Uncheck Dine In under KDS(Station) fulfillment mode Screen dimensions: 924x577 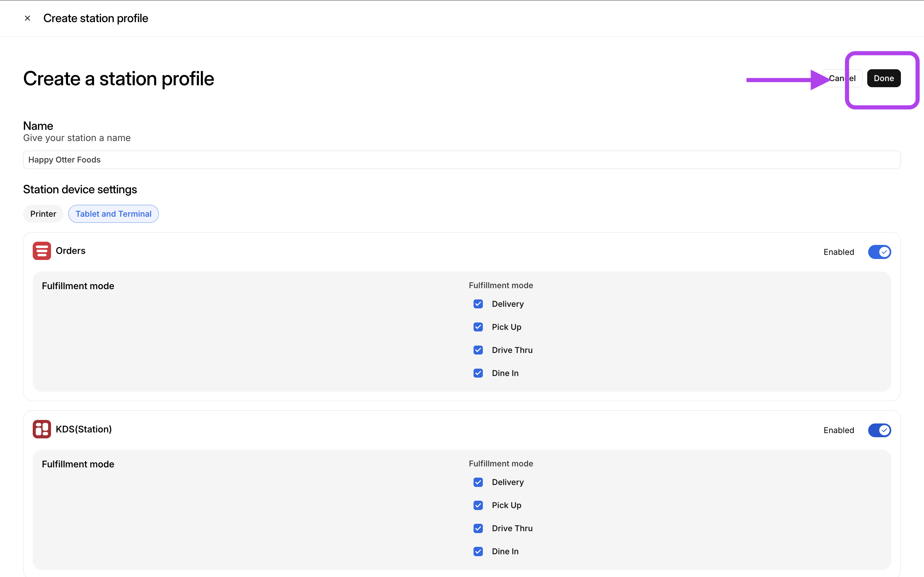(478, 551)
